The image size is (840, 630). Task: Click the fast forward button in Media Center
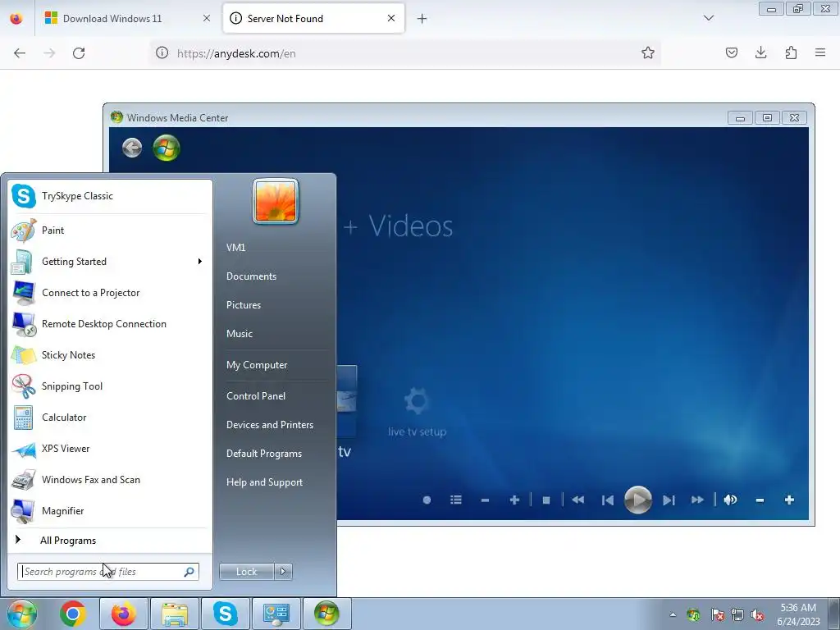697,500
